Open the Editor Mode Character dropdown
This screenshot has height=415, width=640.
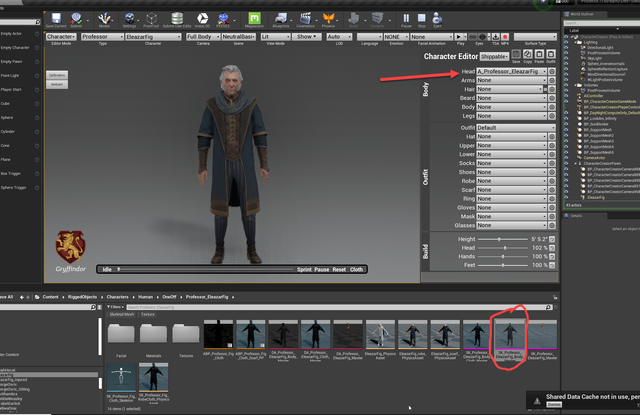point(61,37)
